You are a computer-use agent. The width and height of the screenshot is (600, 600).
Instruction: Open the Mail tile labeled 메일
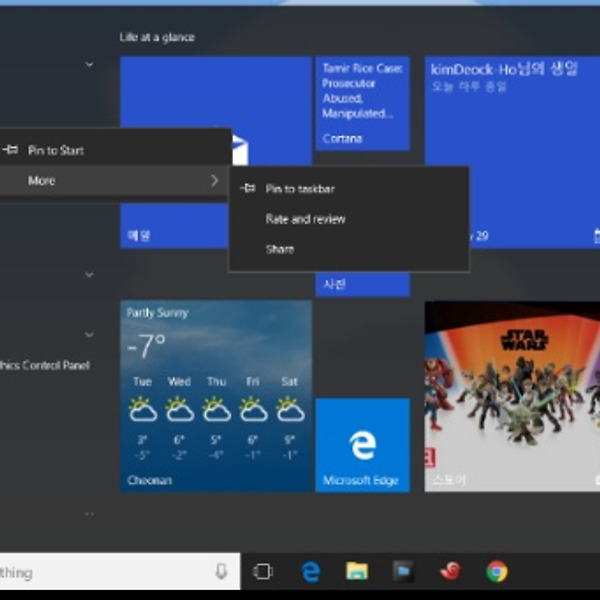(x=174, y=226)
